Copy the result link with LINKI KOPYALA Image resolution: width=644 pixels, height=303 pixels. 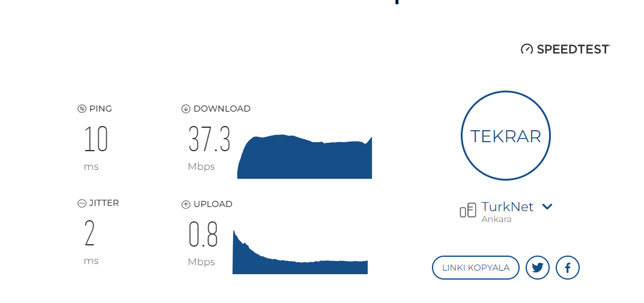[476, 268]
